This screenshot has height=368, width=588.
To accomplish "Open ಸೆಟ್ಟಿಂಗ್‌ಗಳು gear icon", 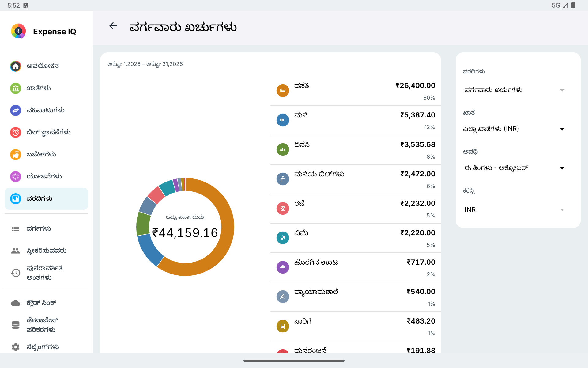I will coord(16,347).
